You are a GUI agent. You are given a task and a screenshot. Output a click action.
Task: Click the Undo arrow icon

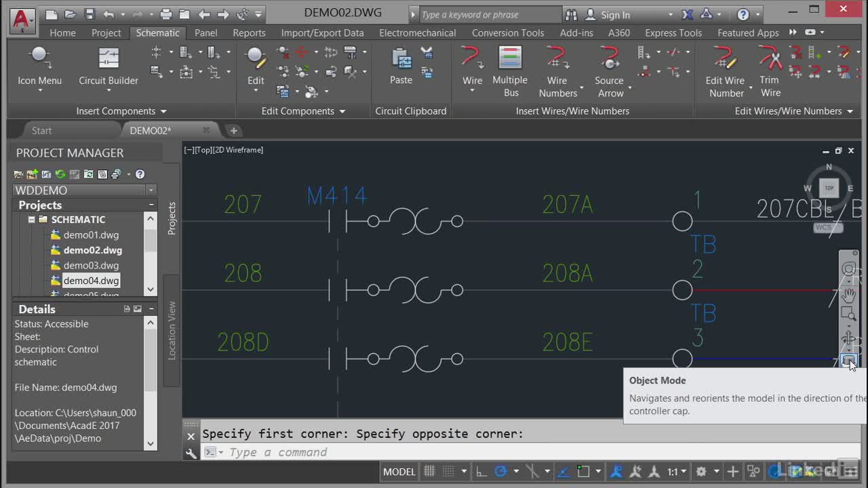pyautogui.click(x=109, y=14)
